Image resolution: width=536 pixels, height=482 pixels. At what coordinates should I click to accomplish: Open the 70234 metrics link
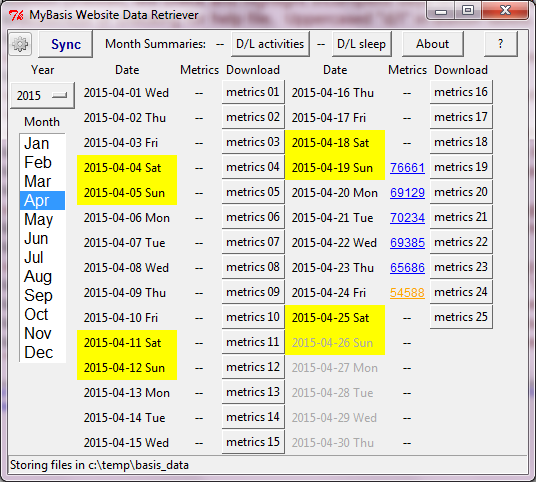(407, 218)
